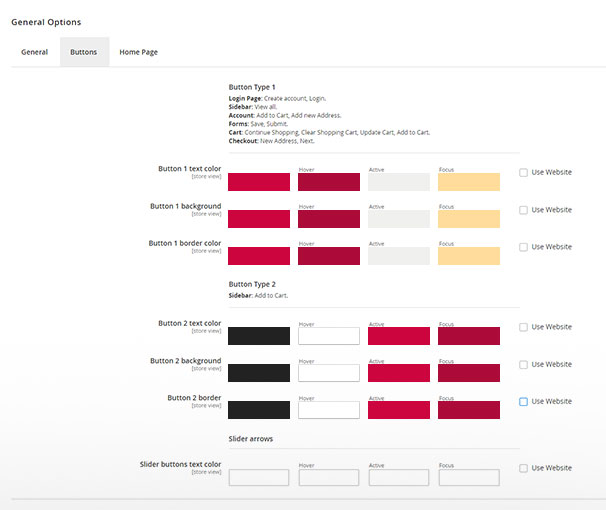Pick Button 2 background default black swatch
The width and height of the screenshot is (606, 510).
(259, 373)
